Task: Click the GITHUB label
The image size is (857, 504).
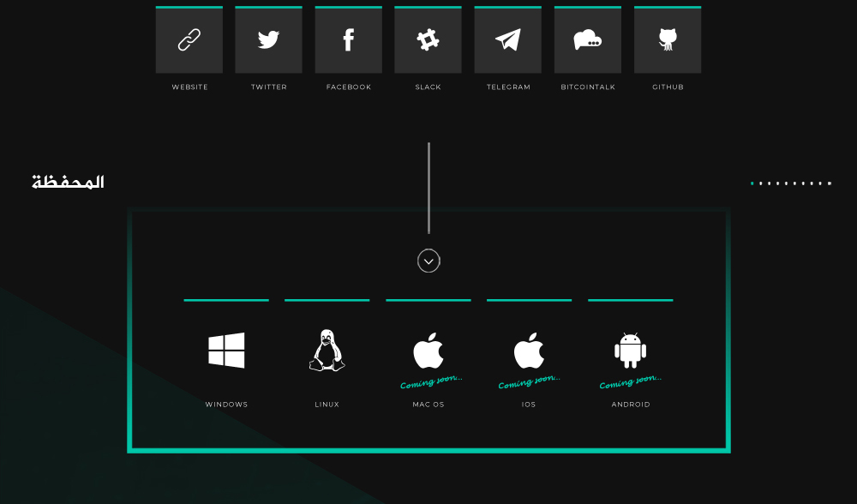Action: coord(668,87)
